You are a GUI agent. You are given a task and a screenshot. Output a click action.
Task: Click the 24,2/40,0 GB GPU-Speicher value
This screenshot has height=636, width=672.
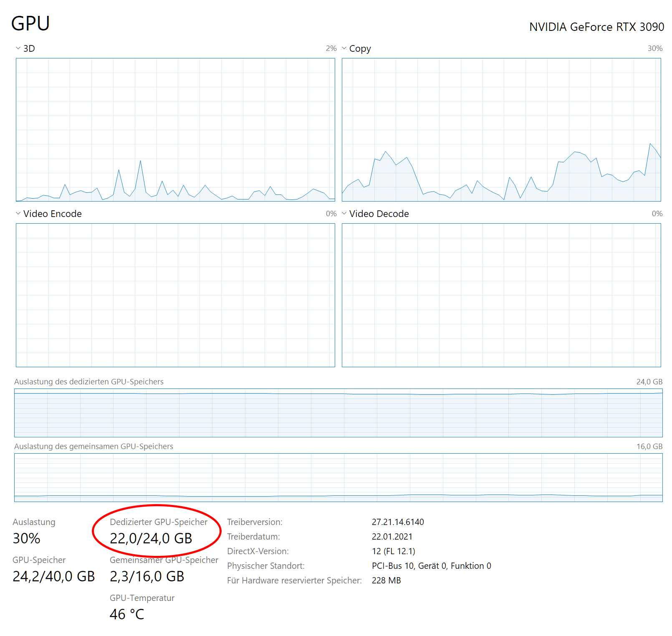coord(54,576)
